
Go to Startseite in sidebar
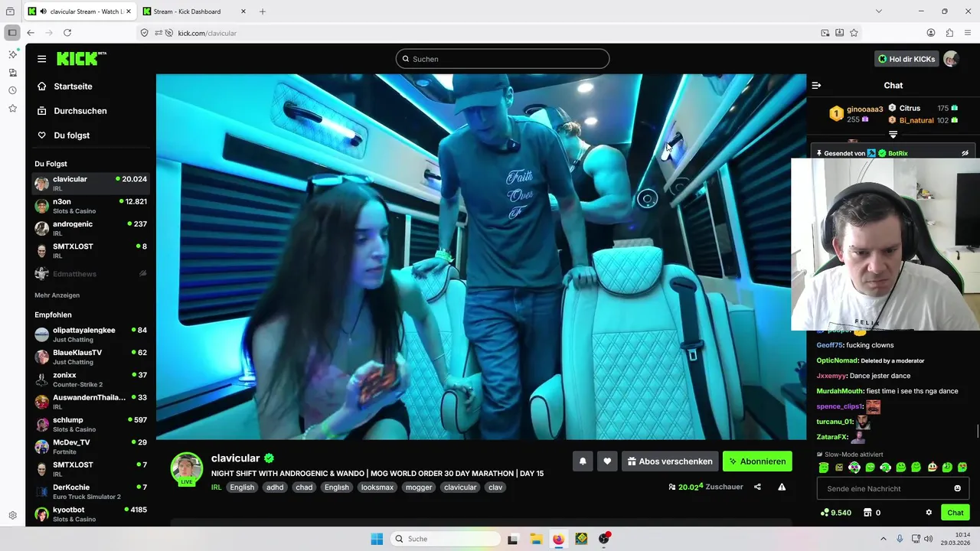(x=73, y=86)
